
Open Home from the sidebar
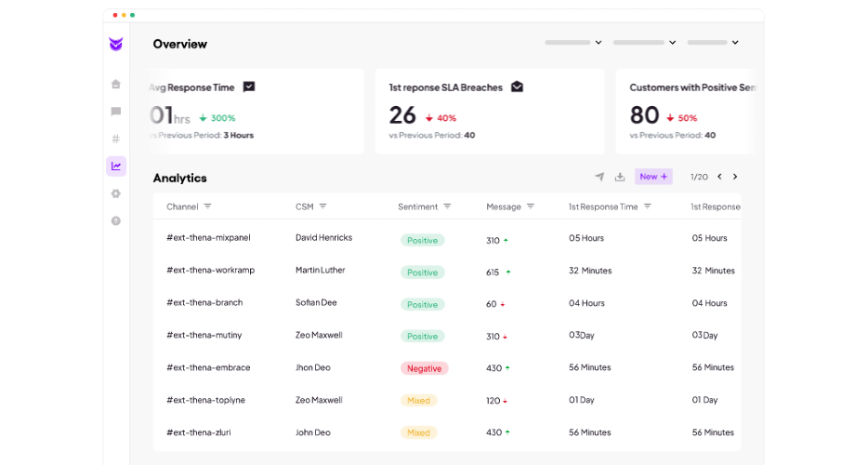(115, 84)
